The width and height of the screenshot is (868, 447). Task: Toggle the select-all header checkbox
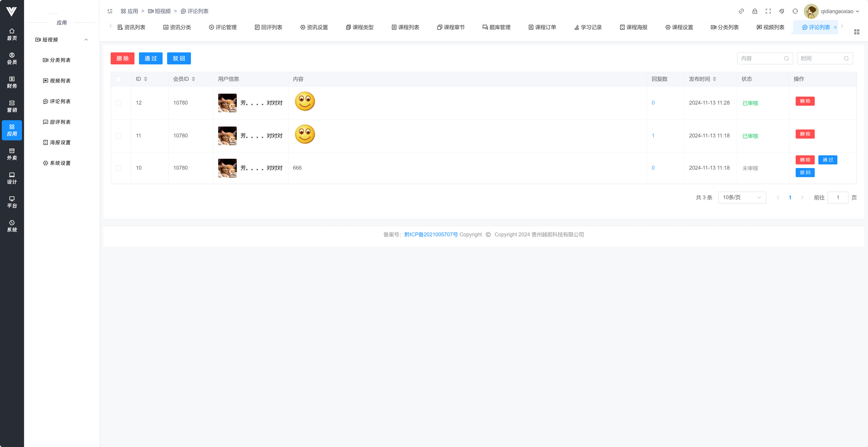(x=119, y=79)
